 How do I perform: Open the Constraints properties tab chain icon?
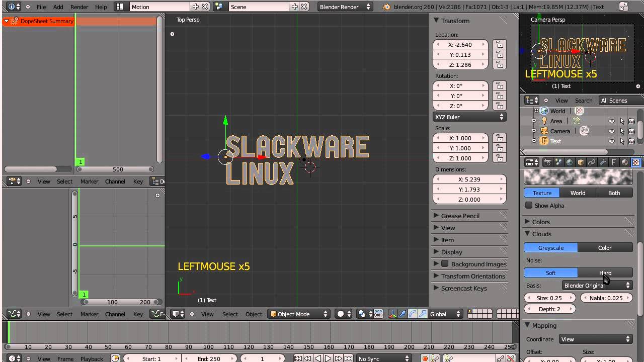point(592,162)
